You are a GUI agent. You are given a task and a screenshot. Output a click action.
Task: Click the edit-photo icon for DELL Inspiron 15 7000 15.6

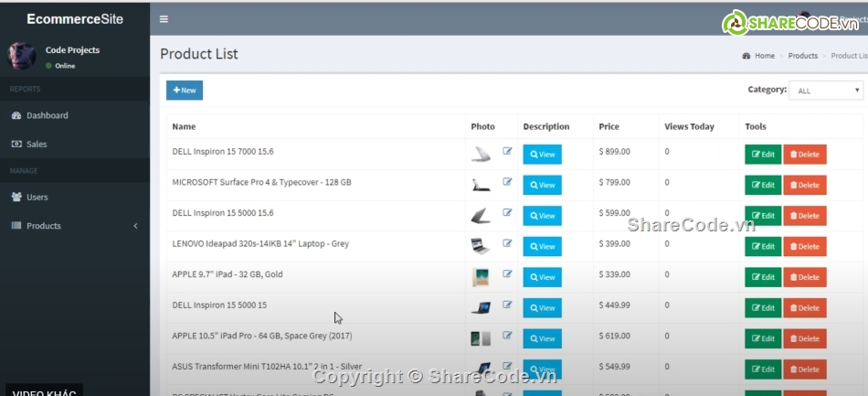507,151
